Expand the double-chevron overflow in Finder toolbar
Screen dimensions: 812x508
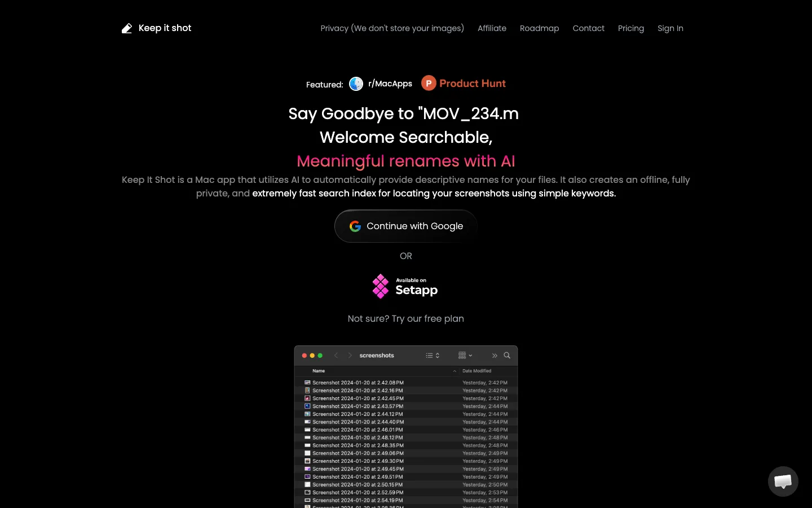[x=495, y=356]
